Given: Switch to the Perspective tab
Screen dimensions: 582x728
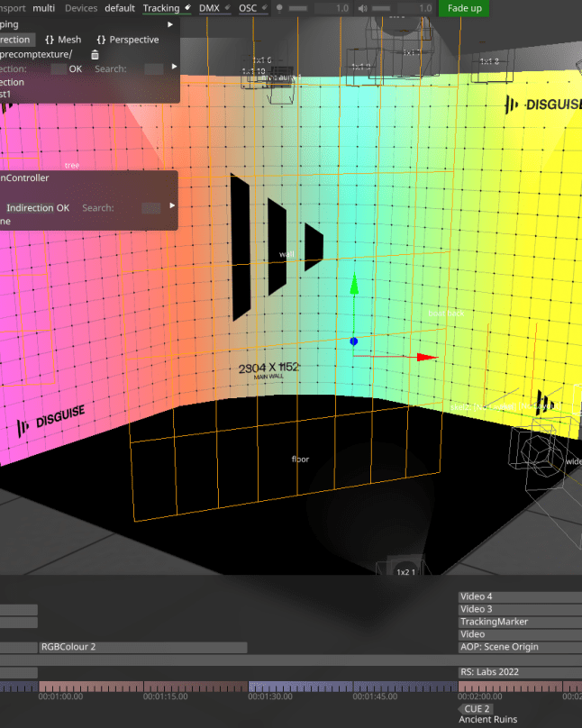Looking at the screenshot, I should pos(128,40).
